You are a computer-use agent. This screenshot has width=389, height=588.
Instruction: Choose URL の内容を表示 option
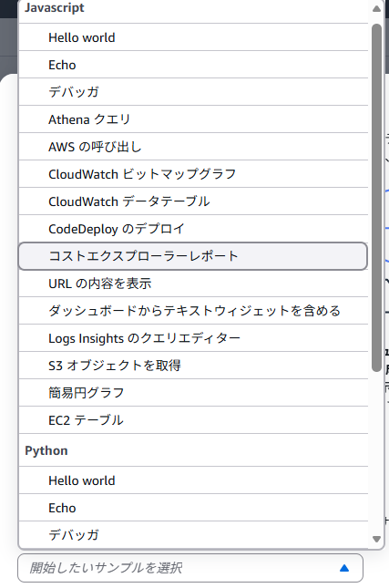193,284
